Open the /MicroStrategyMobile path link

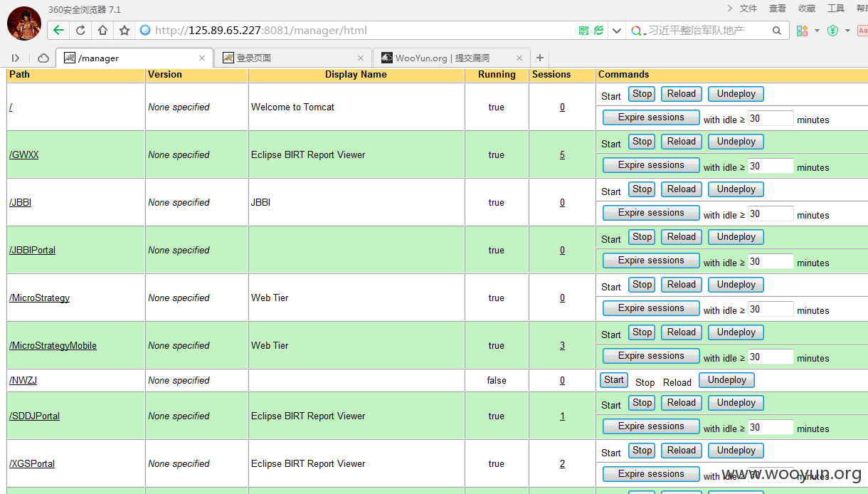click(53, 345)
